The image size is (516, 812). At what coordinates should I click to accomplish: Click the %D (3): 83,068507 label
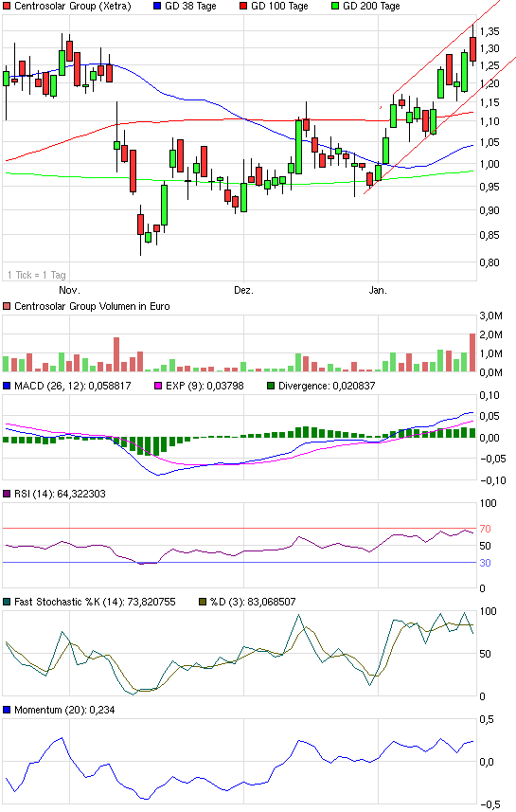click(x=253, y=602)
